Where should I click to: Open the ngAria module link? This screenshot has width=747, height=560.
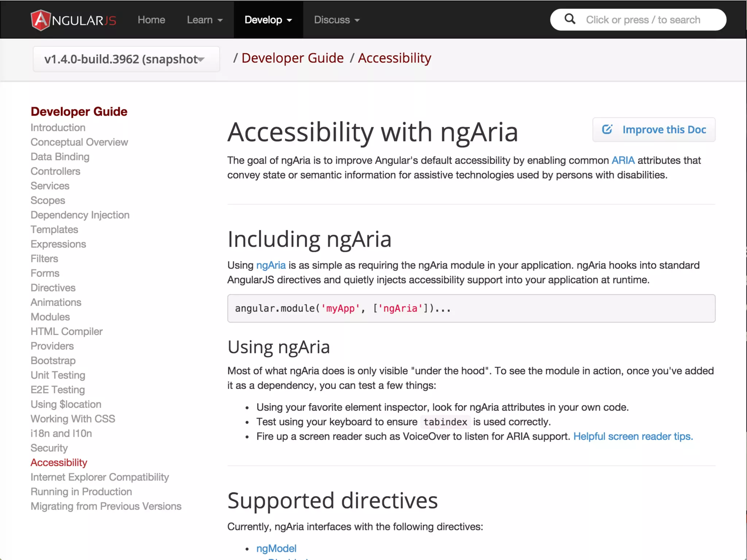point(271,265)
